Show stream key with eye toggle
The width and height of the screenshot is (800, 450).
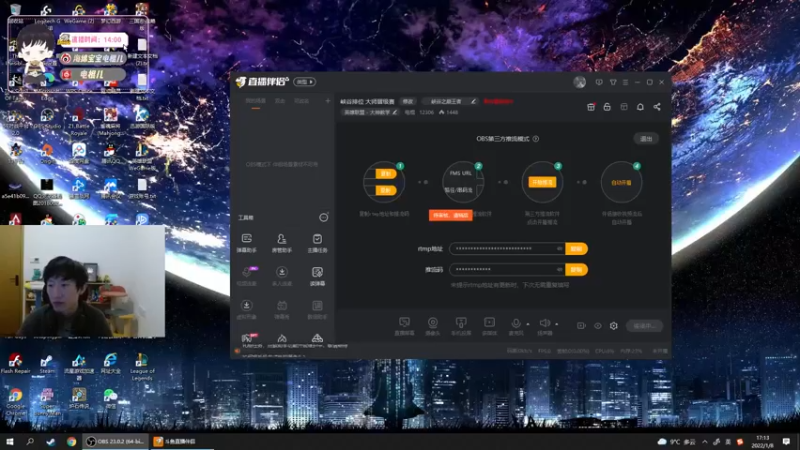[x=560, y=269]
